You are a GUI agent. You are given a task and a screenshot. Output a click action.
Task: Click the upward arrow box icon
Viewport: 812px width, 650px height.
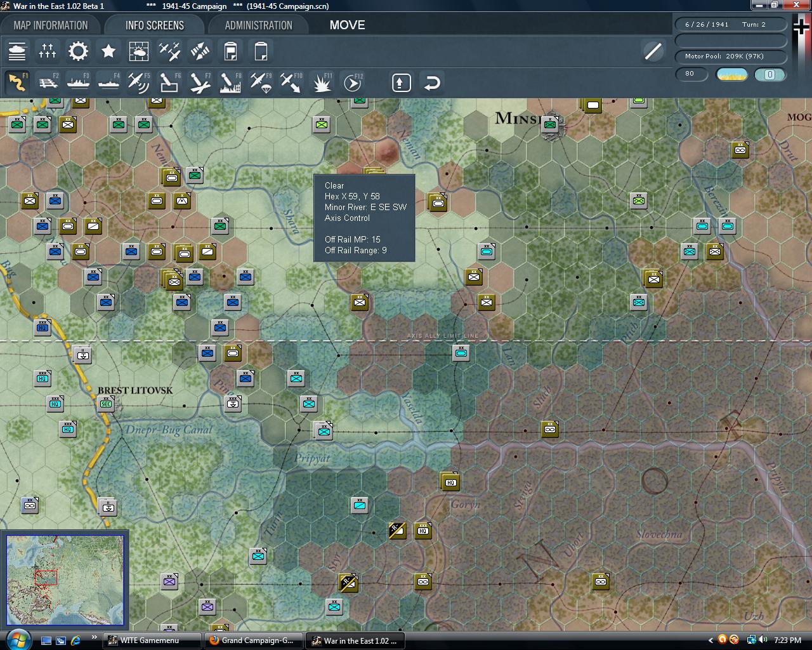click(x=402, y=83)
